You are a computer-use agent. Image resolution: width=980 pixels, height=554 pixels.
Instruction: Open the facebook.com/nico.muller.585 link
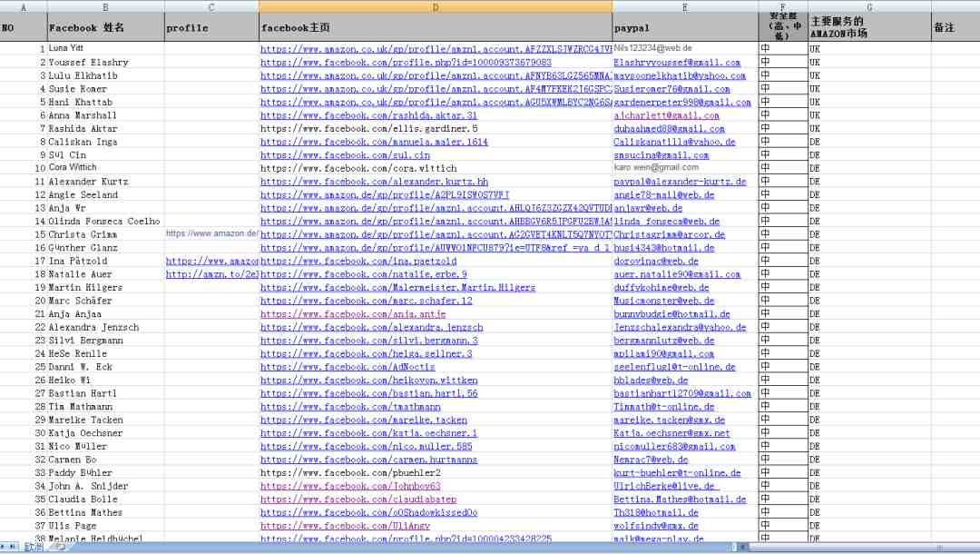(367, 447)
